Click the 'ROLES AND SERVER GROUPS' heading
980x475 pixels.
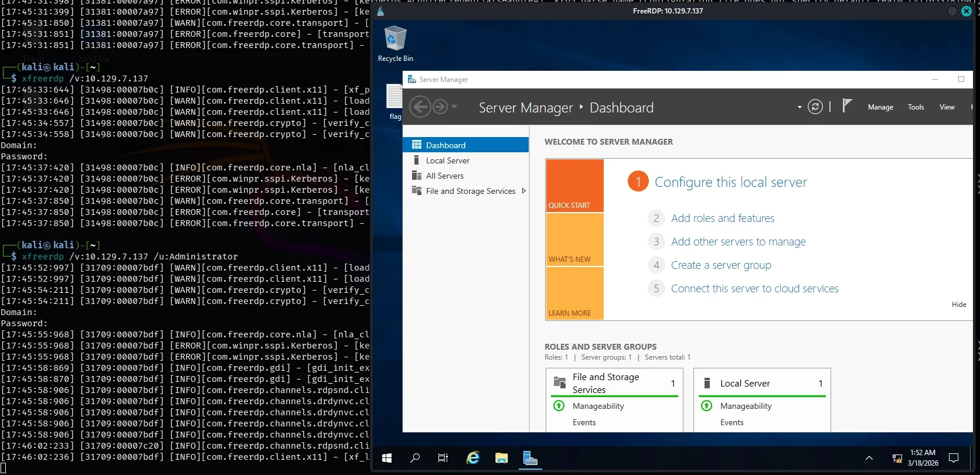click(600, 347)
